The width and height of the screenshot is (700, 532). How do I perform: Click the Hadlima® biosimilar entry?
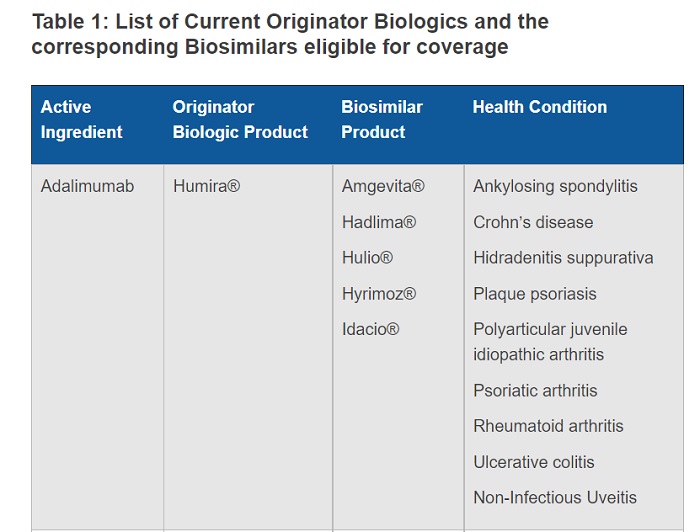(378, 222)
